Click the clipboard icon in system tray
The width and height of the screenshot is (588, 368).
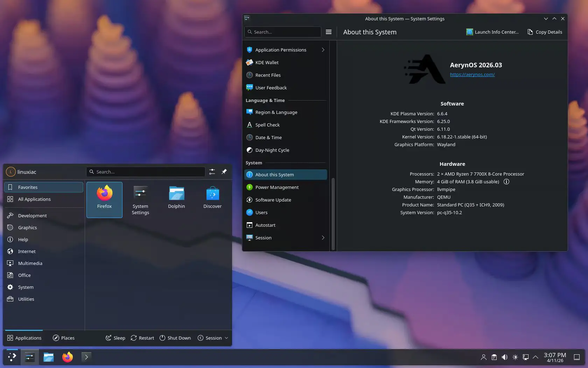pos(494,357)
